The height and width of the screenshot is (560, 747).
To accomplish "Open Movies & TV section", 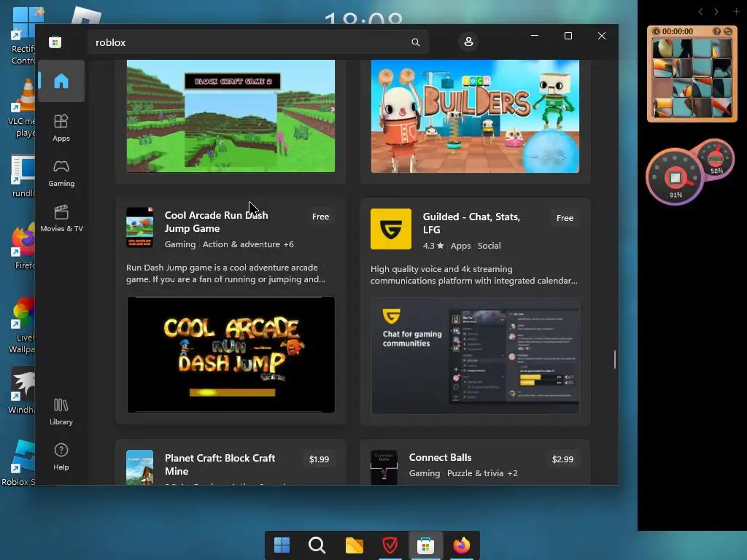I will click(61, 218).
